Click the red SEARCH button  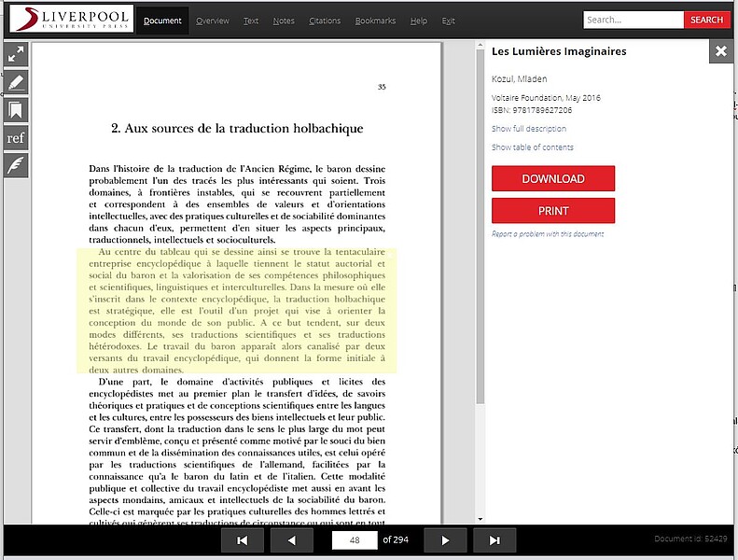pos(707,20)
